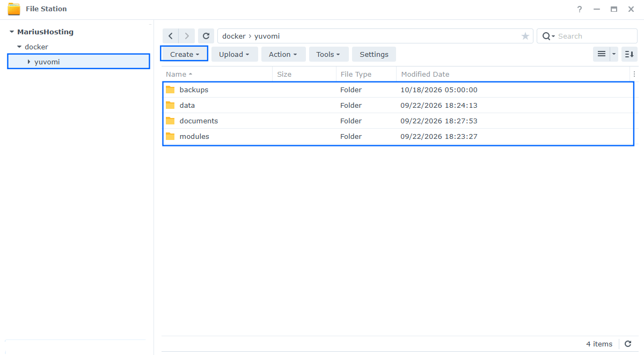Click the File Station app icon

pyautogui.click(x=14, y=9)
